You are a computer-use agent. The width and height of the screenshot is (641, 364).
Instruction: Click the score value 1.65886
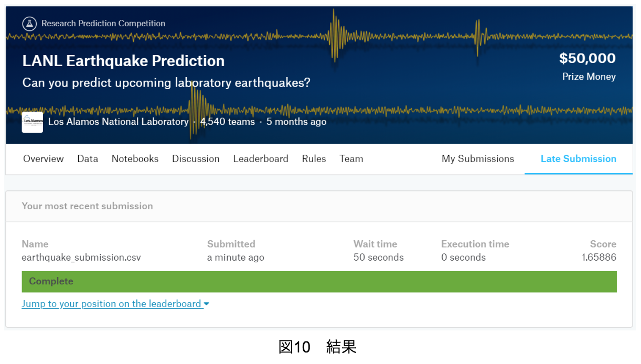point(599,258)
